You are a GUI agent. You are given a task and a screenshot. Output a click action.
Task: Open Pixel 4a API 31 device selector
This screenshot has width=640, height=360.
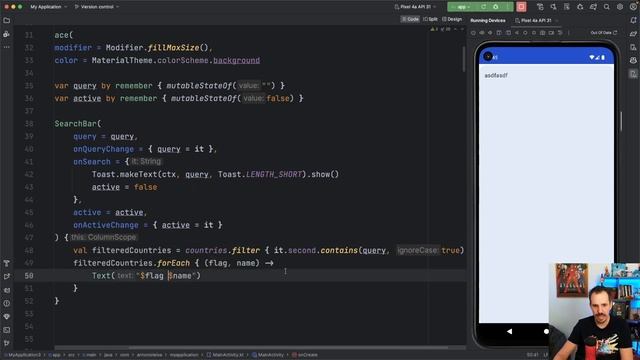click(x=415, y=7)
